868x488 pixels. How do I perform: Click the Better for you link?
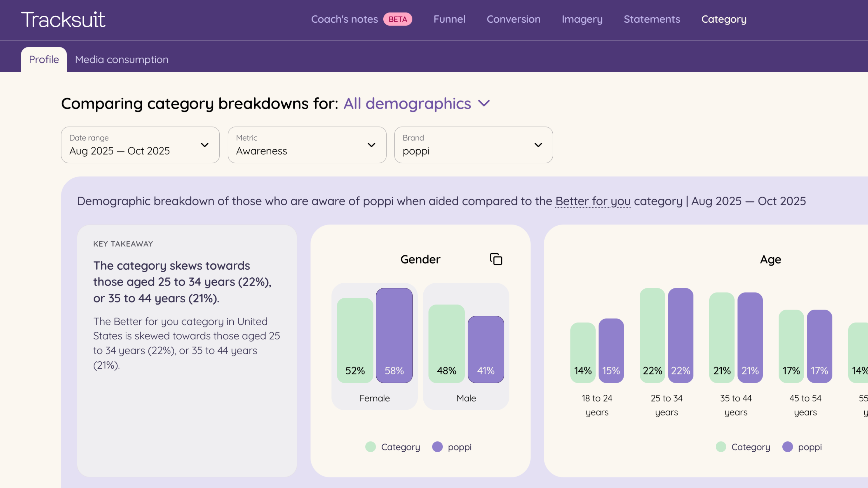point(593,201)
